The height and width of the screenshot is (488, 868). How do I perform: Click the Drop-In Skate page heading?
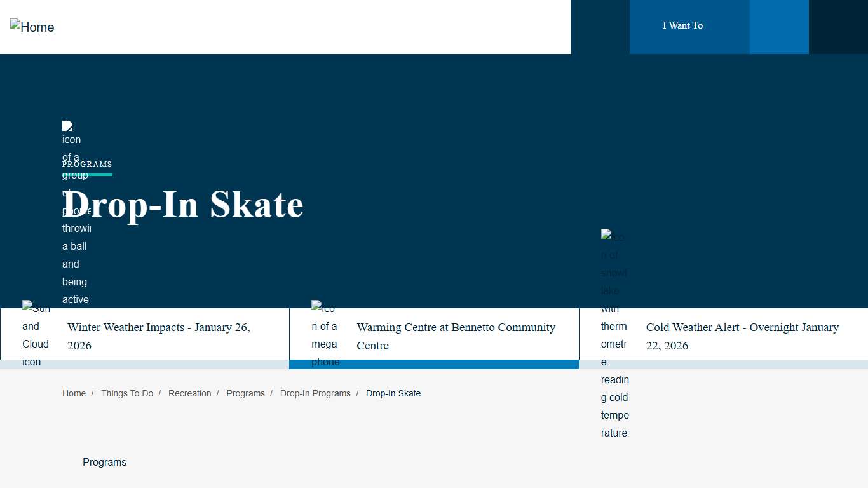tap(183, 205)
